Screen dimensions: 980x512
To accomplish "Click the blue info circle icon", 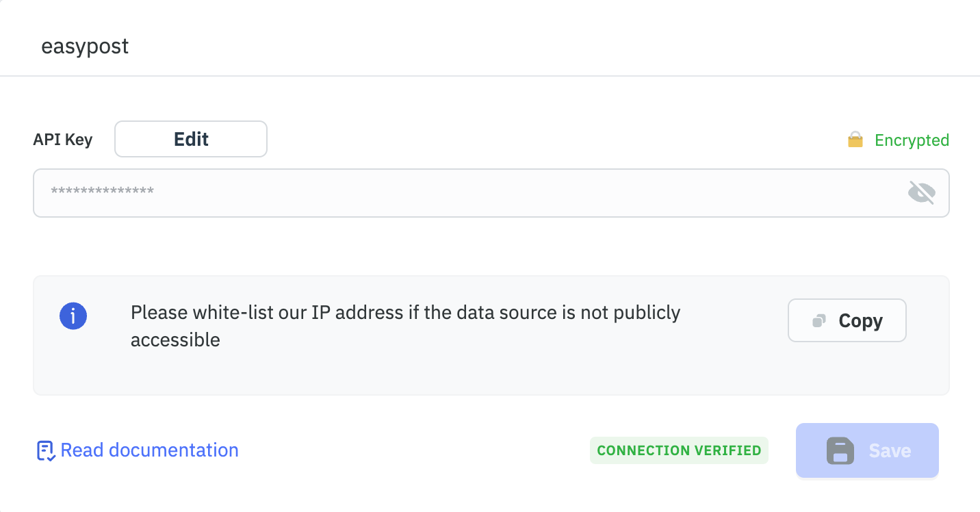I will pos(73,316).
